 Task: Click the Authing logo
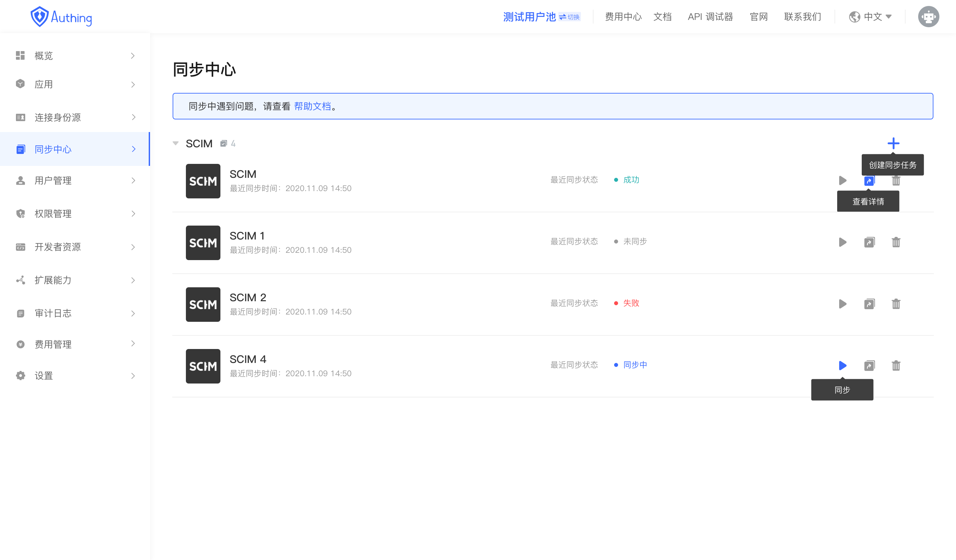61,17
